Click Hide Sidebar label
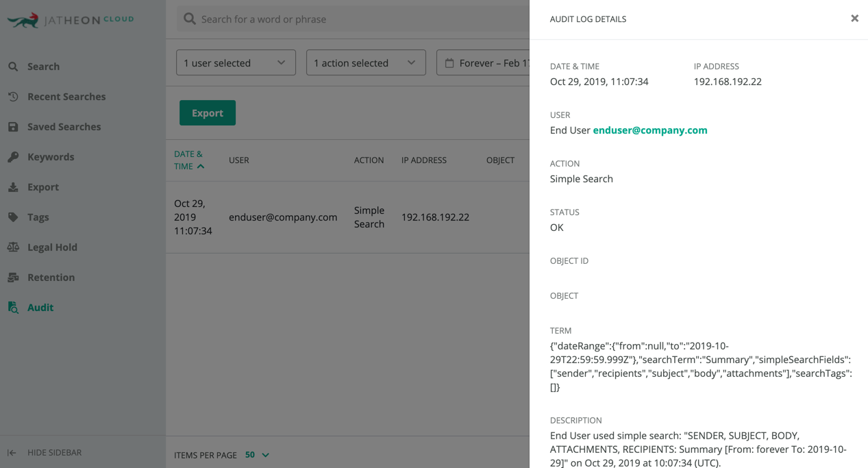Viewport: 868px width, 468px height. [x=54, y=453]
